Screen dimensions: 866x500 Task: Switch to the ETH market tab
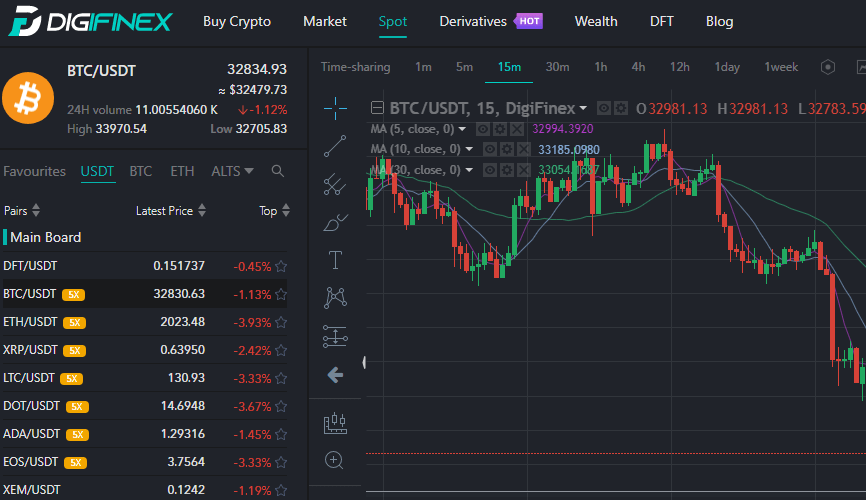(182, 171)
